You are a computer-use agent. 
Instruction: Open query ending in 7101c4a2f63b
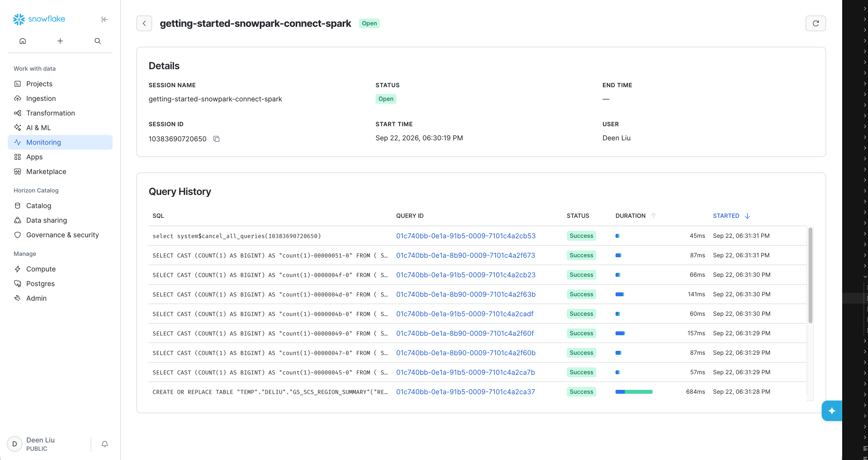(466, 294)
